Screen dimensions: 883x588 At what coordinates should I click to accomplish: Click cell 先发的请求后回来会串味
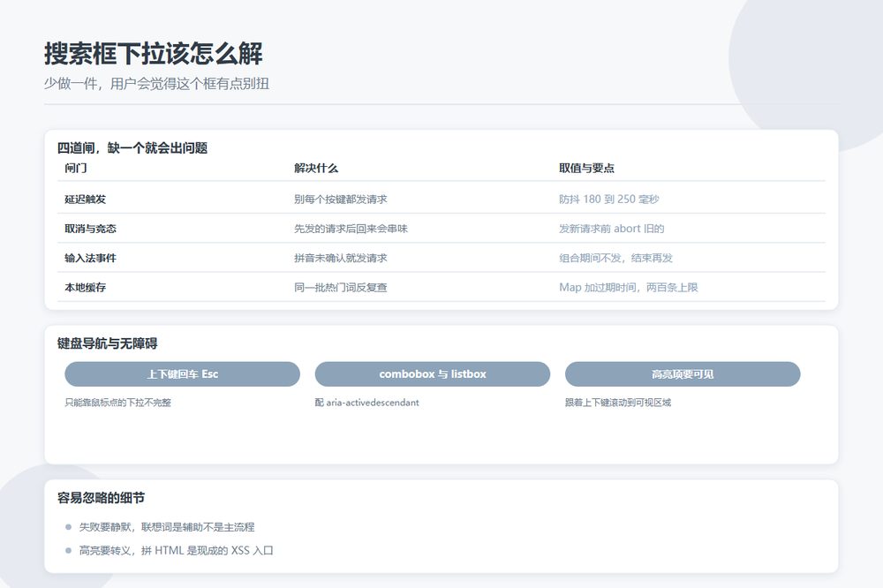point(351,228)
